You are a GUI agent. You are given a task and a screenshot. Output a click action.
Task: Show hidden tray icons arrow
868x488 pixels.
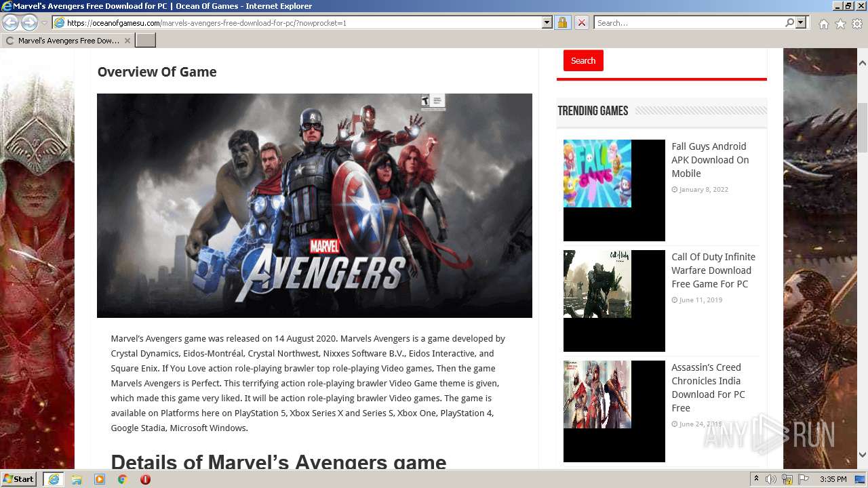click(x=757, y=479)
